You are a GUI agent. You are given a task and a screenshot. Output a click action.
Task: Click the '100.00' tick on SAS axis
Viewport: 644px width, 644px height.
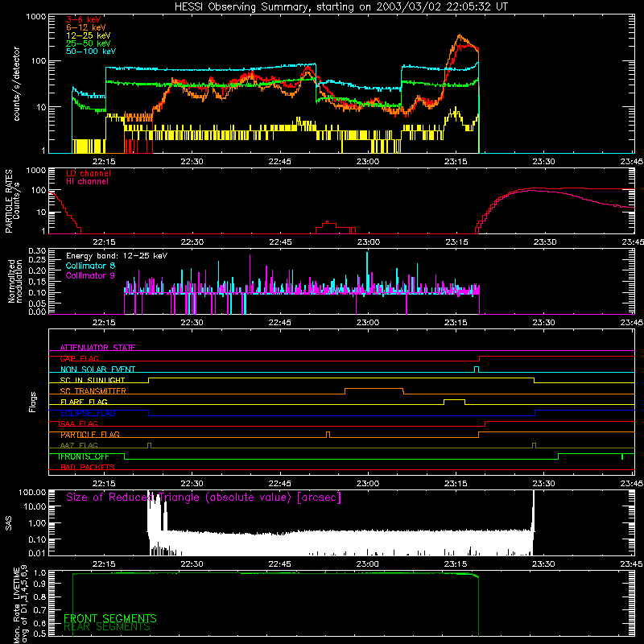pos(32,492)
